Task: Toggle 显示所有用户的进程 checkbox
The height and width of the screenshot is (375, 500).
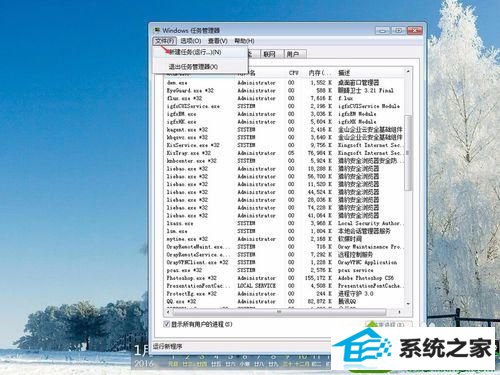Action: pos(167,324)
